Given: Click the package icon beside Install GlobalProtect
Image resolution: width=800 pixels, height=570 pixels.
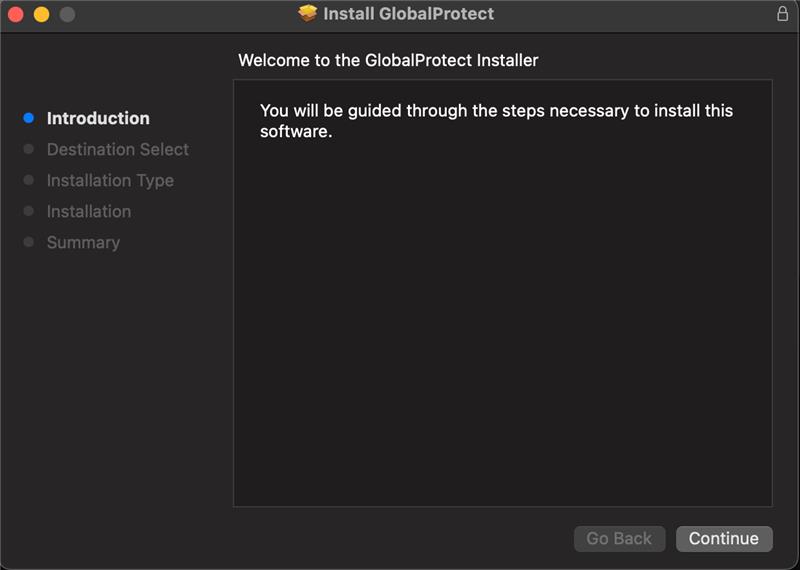Looking at the screenshot, I should click(x=308, y=13).
